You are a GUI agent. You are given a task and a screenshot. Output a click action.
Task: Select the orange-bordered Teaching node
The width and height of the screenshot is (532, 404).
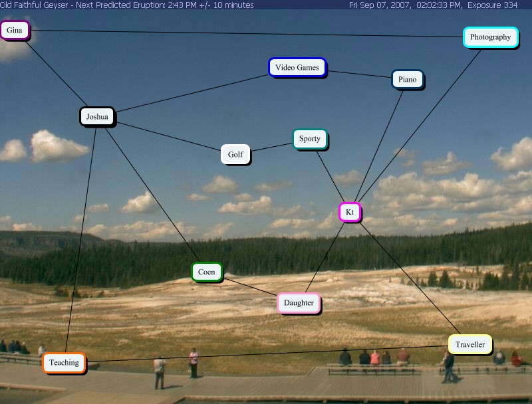[x=64, y=363]
